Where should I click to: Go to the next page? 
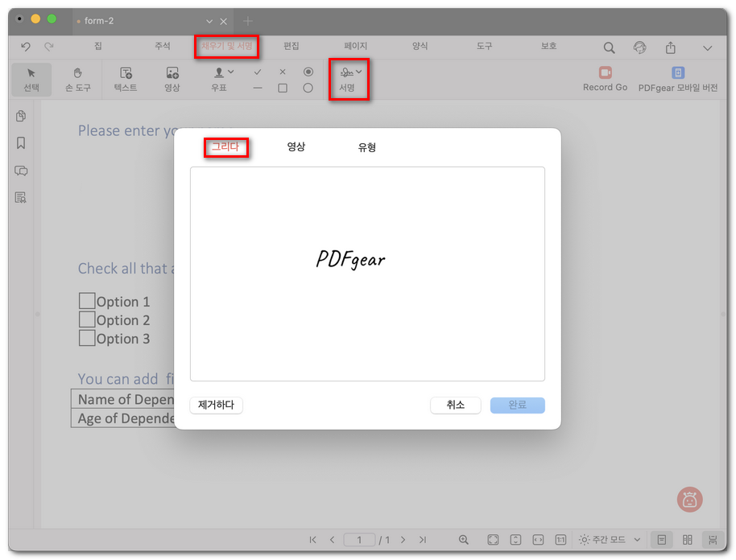[x=403, y=540]
